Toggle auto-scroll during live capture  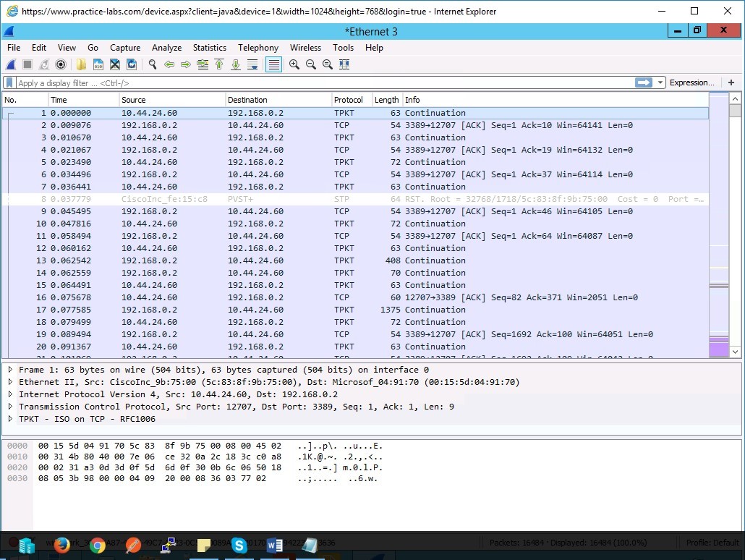(x=252, y=64)
